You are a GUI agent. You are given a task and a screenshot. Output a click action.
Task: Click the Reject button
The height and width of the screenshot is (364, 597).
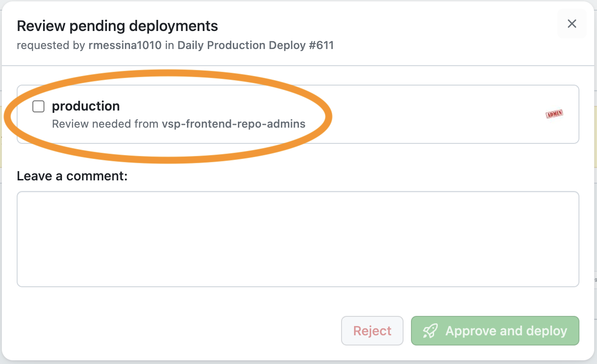pos(372,330)
